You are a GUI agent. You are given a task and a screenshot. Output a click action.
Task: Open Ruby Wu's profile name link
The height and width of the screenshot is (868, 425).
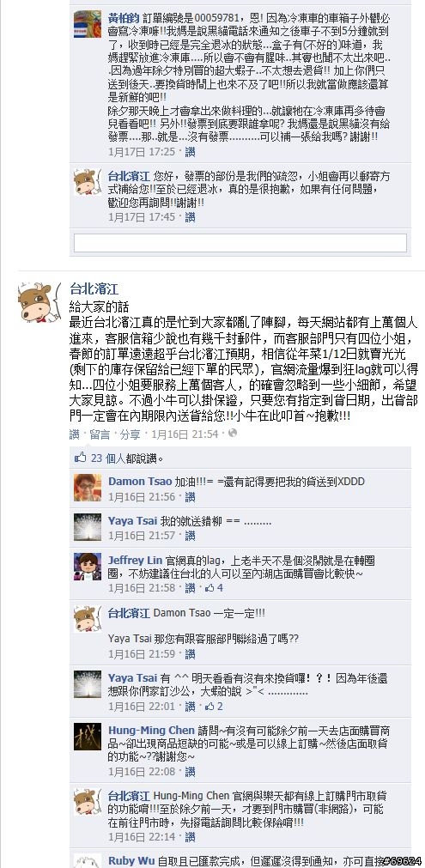[x=131, y=861]
